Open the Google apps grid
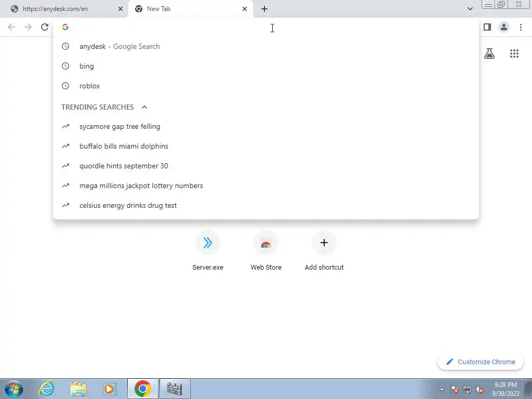The image size is (532, 399). (514, 54)
